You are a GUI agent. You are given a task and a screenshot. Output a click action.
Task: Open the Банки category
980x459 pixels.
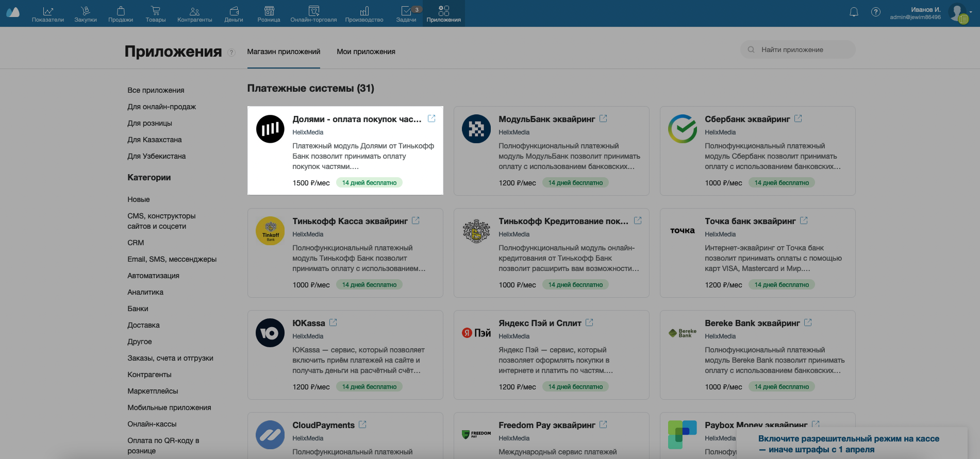click(x=138, y=309)
